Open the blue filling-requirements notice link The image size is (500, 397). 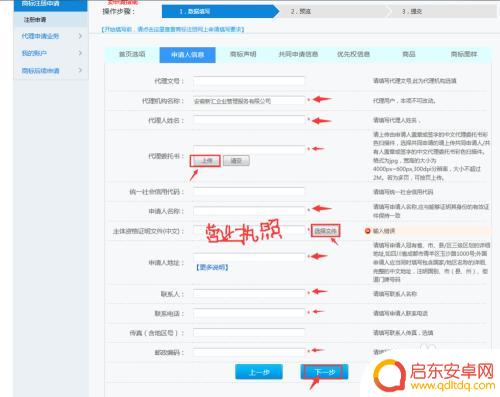click(173, 29)
